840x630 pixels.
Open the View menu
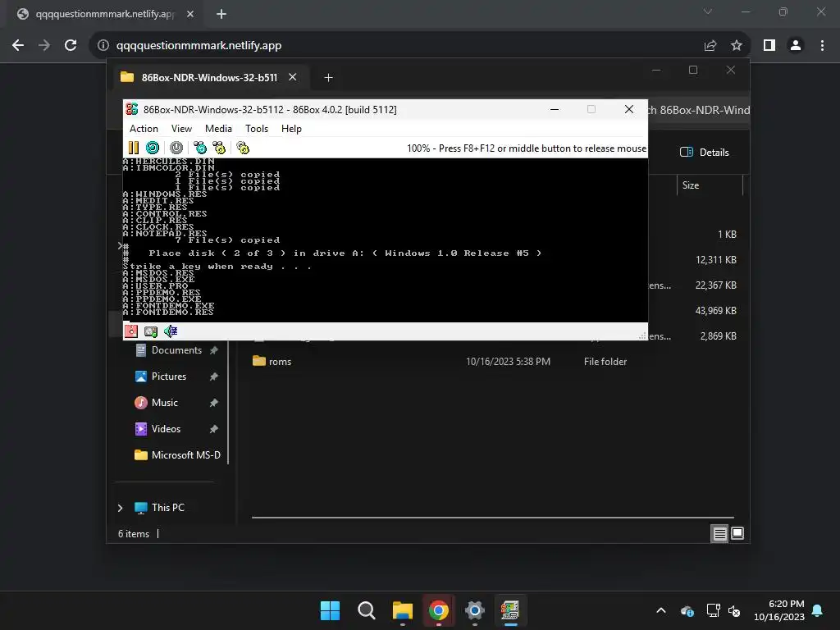tap(181, 129)
